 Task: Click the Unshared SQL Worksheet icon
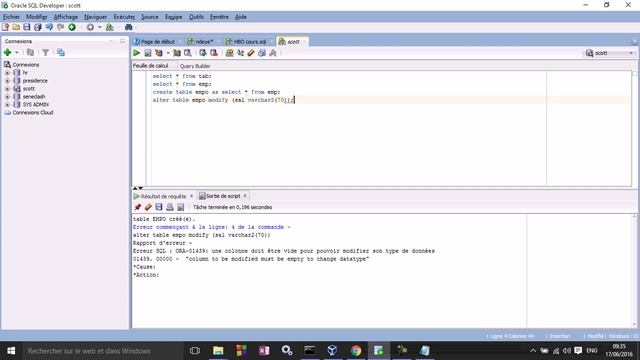coord(229,53)
